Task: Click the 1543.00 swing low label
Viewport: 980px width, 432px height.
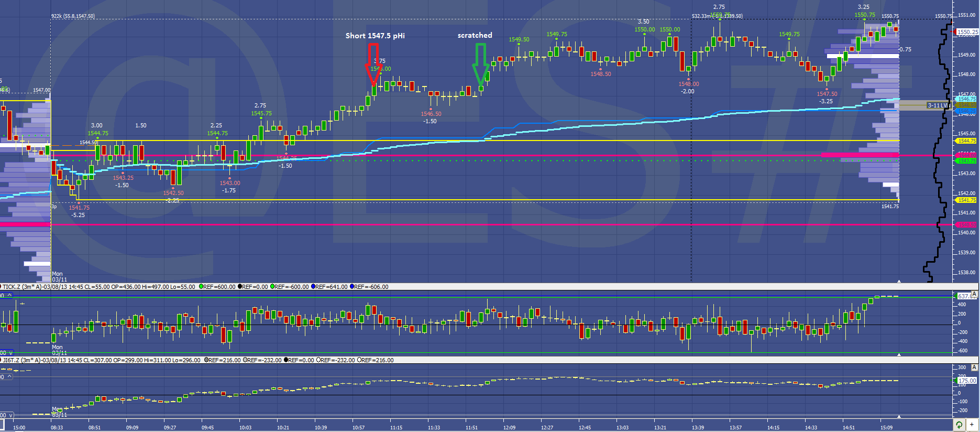Action: point(230,183)
